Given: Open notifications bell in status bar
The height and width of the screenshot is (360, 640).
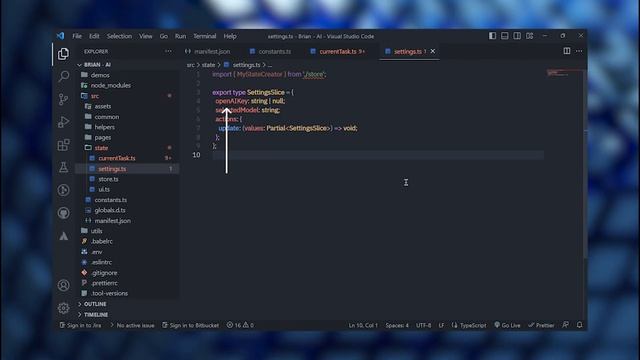Looking at the screenshot, I should point(580,325).
